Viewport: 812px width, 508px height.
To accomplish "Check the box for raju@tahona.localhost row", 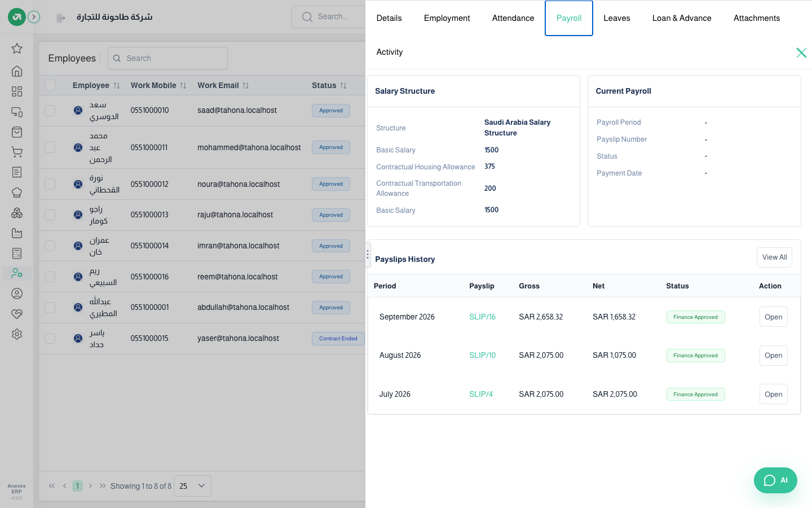I will click(x=50, y=215).
